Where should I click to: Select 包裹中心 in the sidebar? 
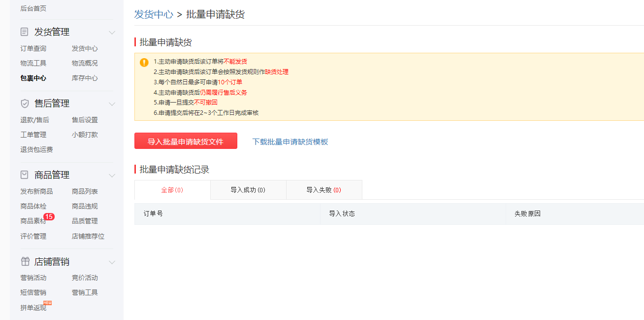click(33, 78)
